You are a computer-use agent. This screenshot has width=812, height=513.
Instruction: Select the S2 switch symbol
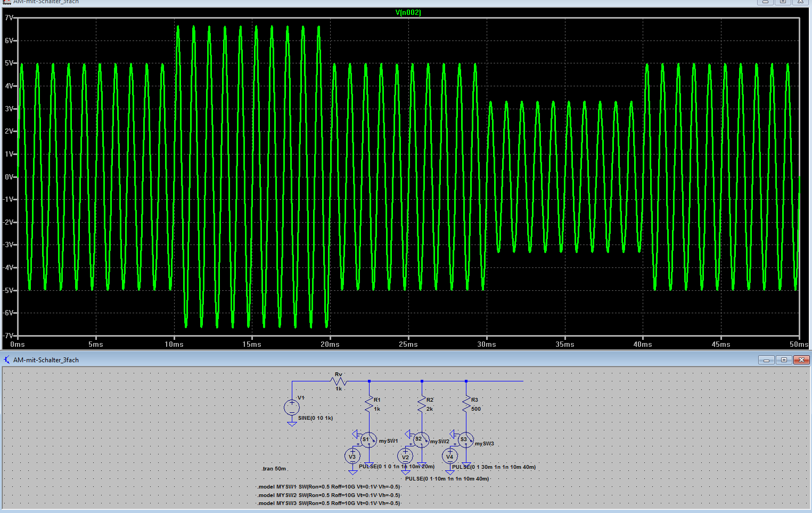[x=421, y=439]
